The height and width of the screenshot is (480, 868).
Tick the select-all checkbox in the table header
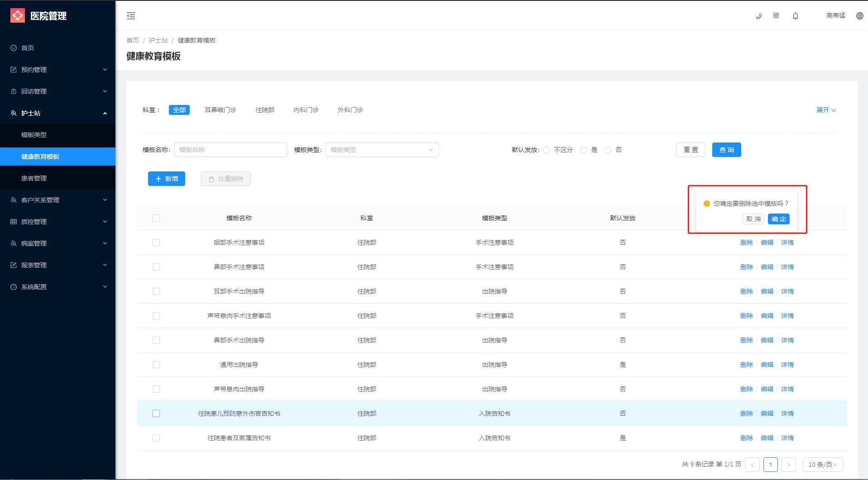(x=156, y=218)
